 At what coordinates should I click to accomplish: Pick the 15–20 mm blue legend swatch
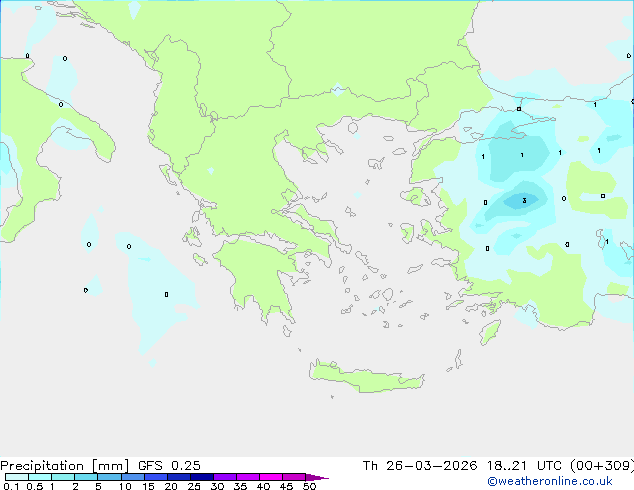[x=155, y=477]
